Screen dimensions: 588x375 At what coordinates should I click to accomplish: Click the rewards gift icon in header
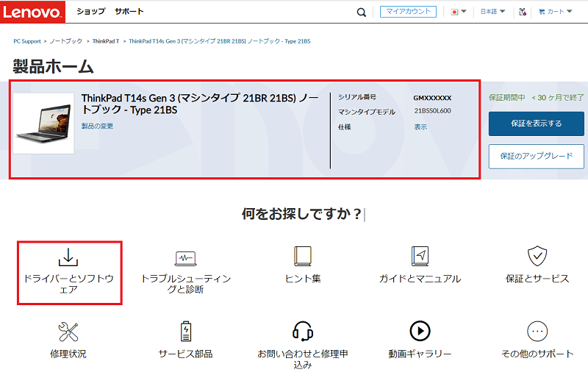[523, 12]
